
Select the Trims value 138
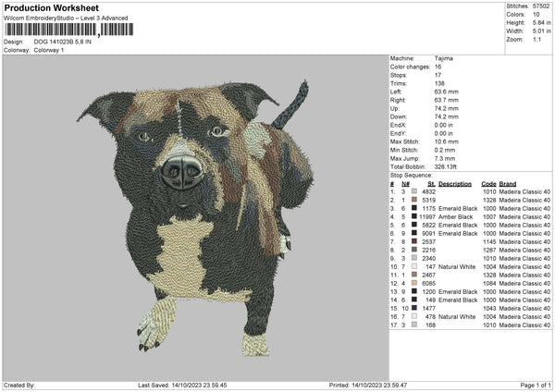pos(439,83)
